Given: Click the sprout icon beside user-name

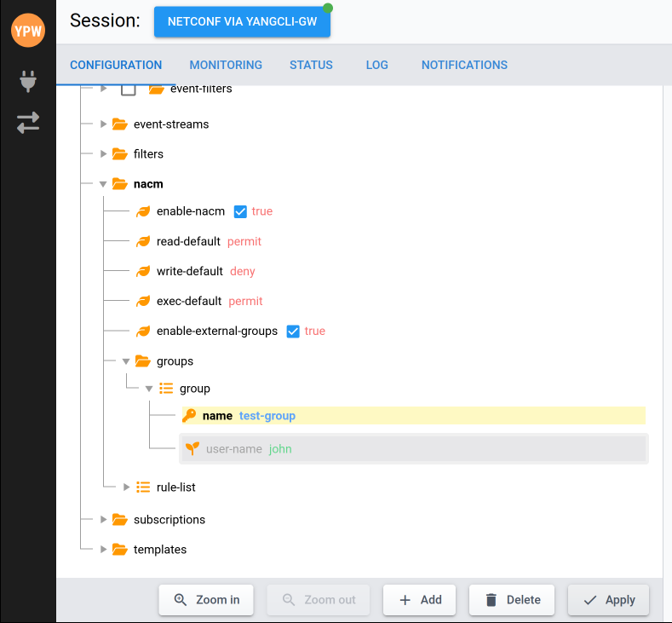Looking at the screenshot, I should coord(192,448).
